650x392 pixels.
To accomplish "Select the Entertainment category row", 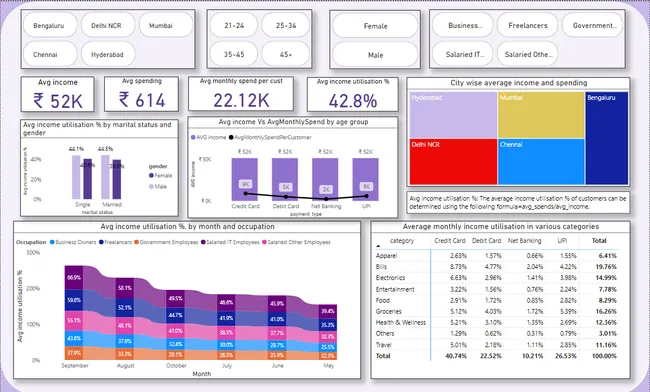I will click(x=496, y=289).
